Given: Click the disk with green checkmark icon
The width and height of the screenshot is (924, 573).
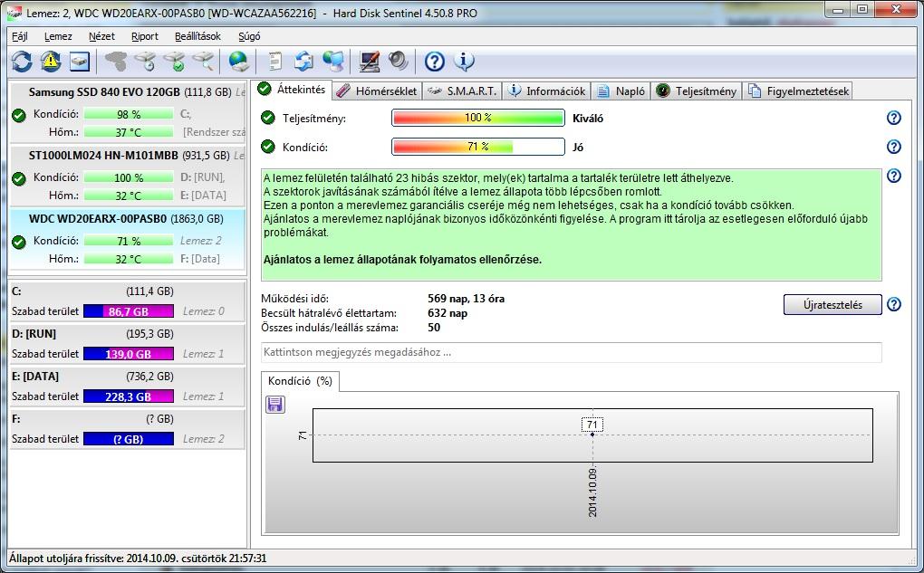Looking at the screenshot, I should pyautogui.click(x=175, y=62).
